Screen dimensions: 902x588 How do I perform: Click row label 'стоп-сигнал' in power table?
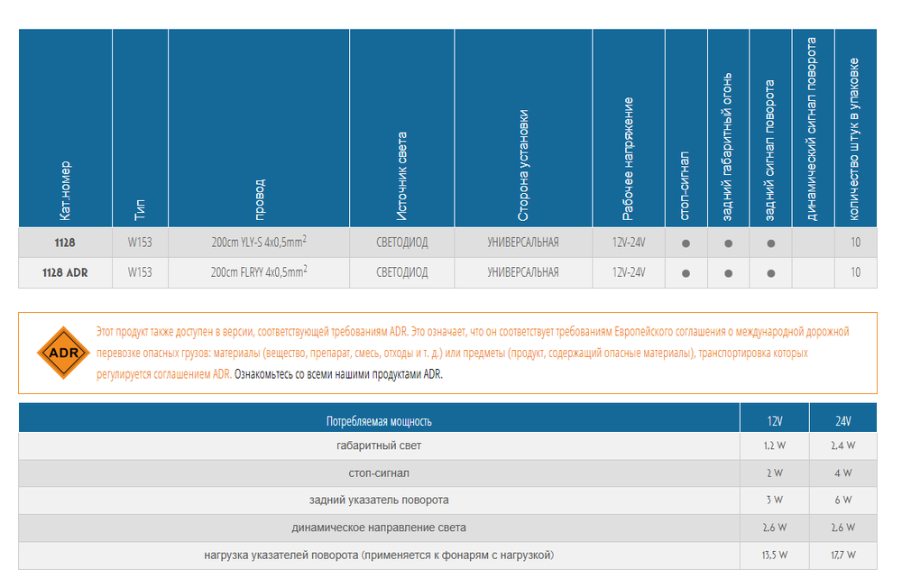pos(379,473)
